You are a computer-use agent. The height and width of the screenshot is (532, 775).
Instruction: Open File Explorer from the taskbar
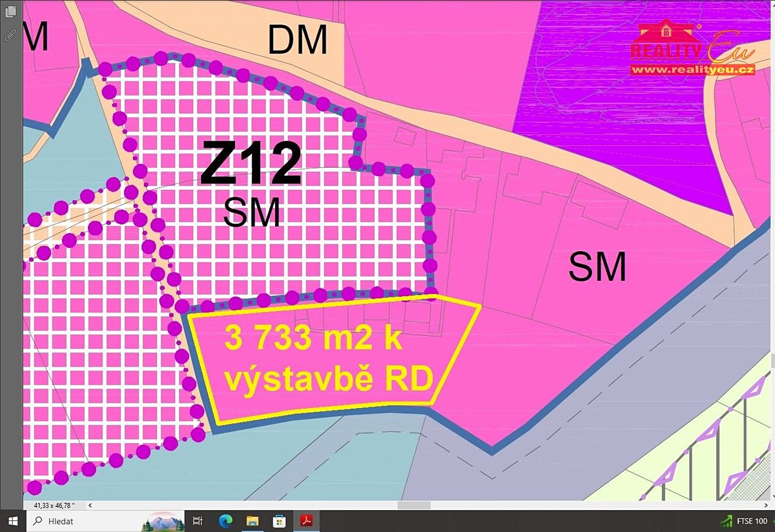point(253,521)
